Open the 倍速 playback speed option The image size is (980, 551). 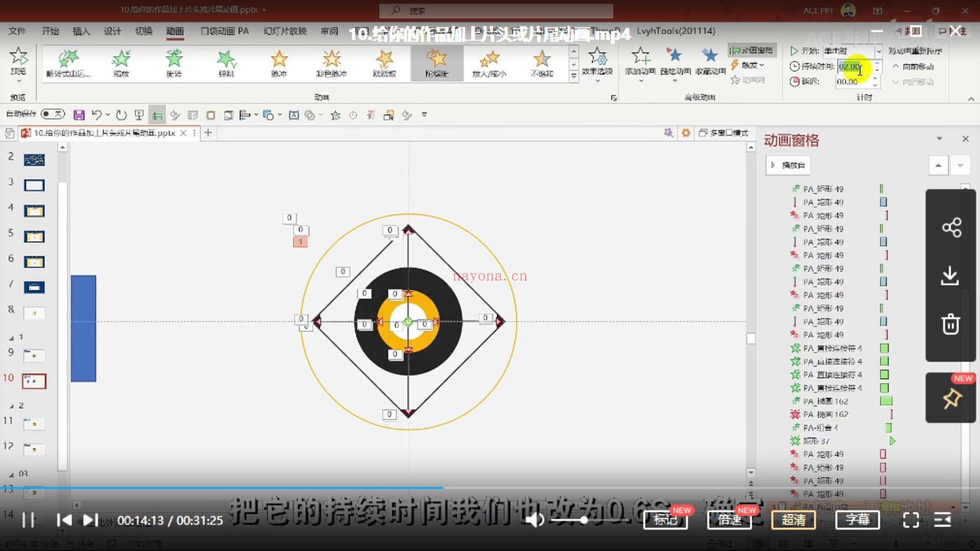729,520
